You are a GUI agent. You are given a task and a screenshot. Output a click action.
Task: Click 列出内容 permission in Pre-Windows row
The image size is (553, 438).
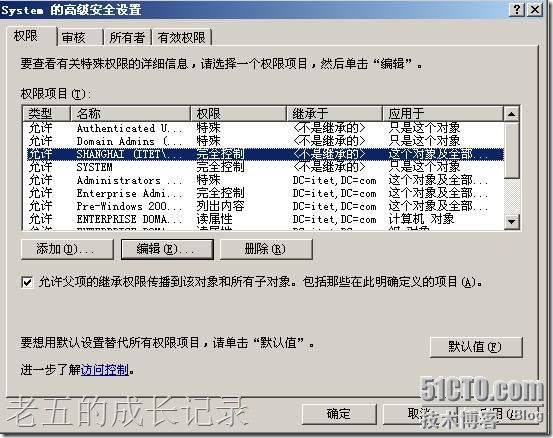coord(220,206)
